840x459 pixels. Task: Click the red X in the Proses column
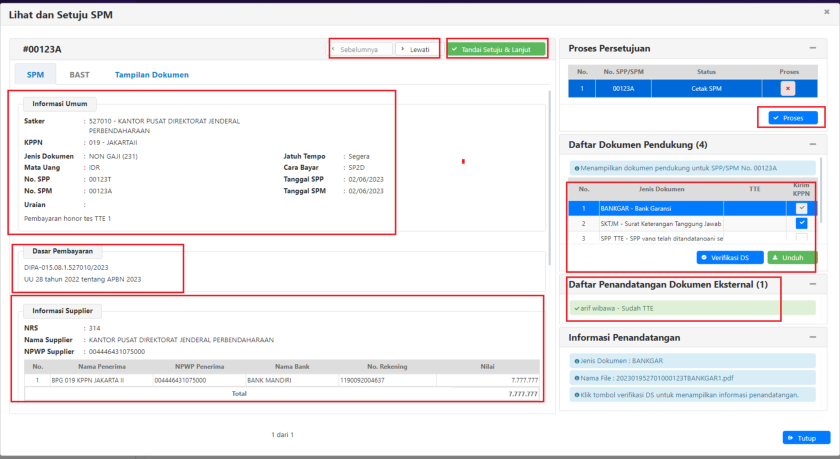tap(788, 88)
